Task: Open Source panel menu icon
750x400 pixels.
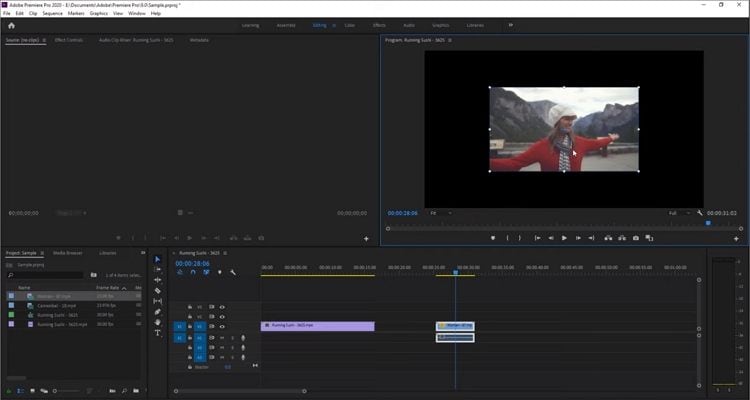Action: coord(44,40)
